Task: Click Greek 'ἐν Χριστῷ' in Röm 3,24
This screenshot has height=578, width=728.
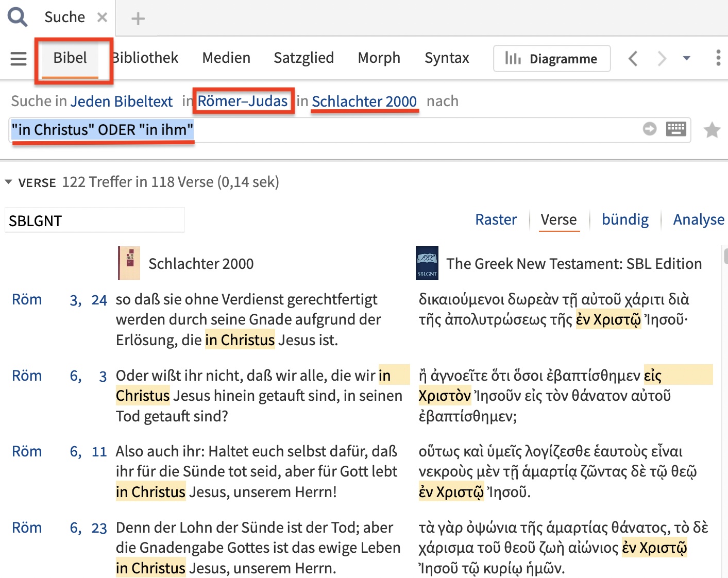Action: (608, 320)
